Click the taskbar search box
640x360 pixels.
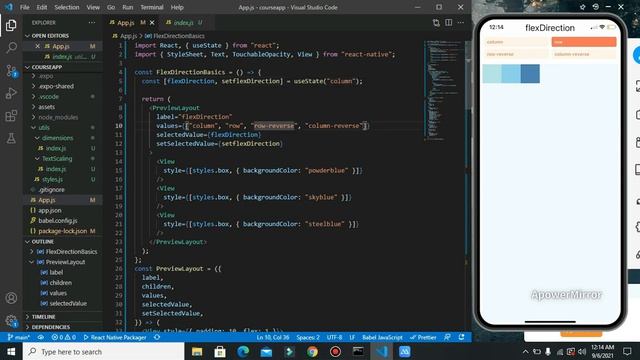pos(104,351)
